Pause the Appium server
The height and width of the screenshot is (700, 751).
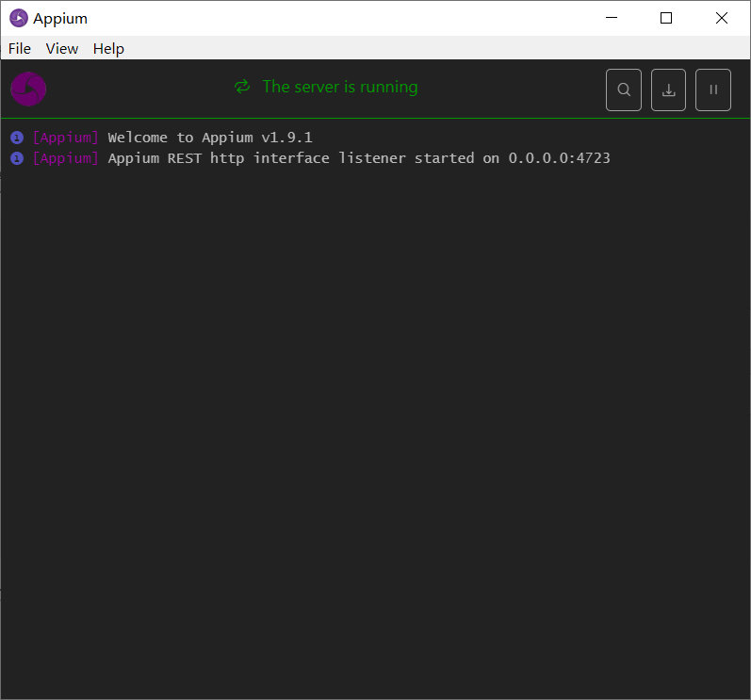point(713,90)
